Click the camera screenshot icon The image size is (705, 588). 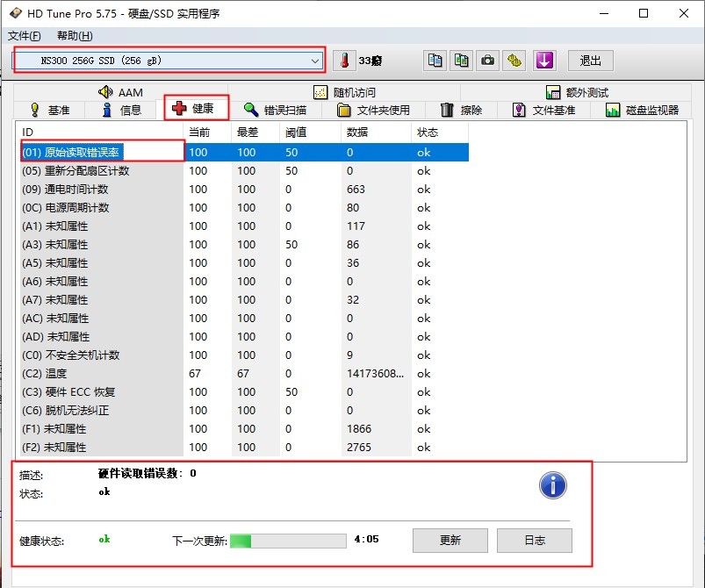pos(487,60)
